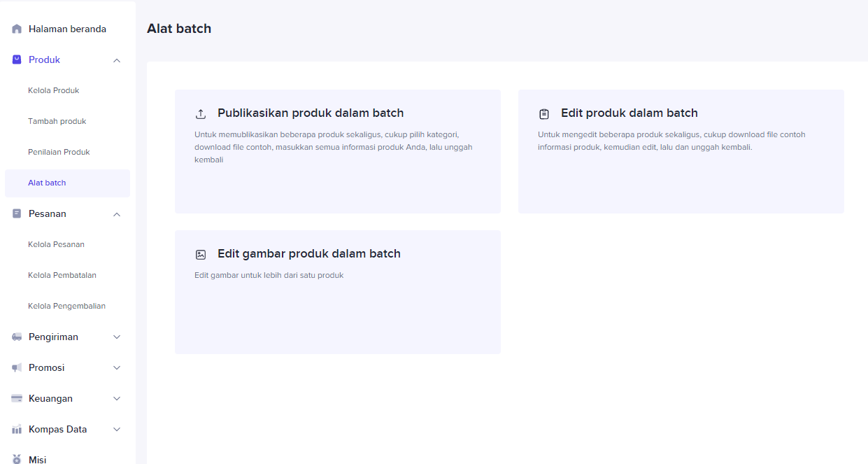Expand the Keuangan menu chevron
The height and width of the screenshot is (464, 868).
117,399
